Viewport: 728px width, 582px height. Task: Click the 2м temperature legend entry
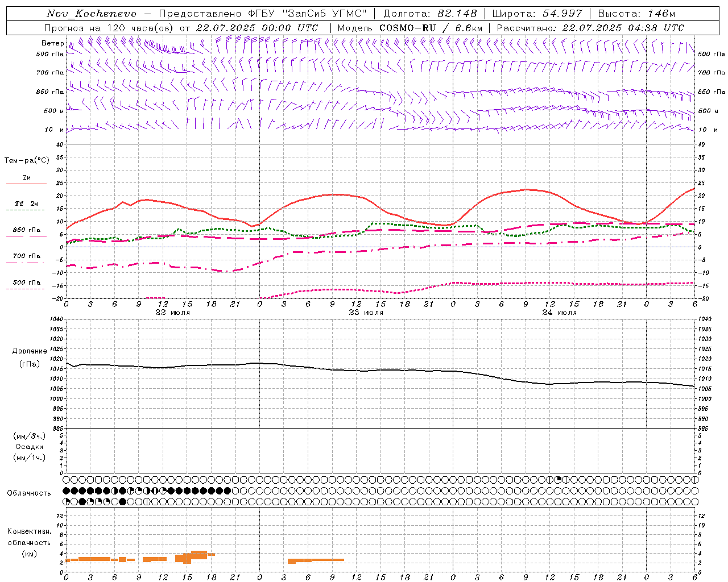27,177
